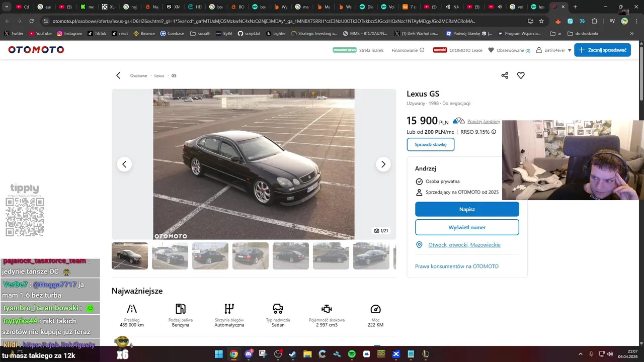The width and height of the screenshot is (644, 362).
Task: Click Zacznij sprzedawać button
Action: click(x=602, y=50)
